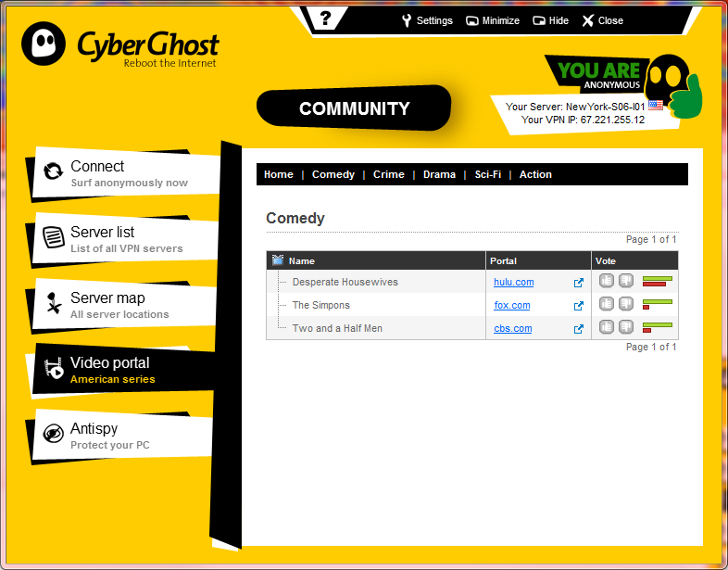Screen dimensions: 728x570
Task: Click the Server list document icon
Action: [x=54, y=237]
